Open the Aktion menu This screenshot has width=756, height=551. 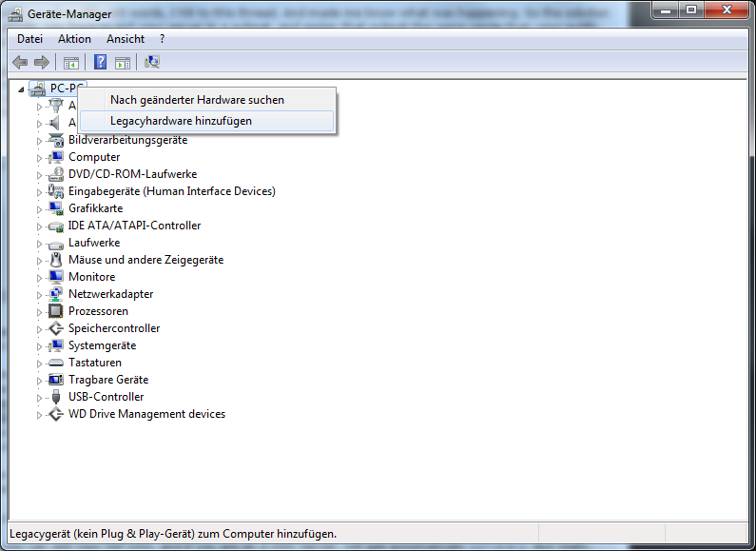pos(74,39)
